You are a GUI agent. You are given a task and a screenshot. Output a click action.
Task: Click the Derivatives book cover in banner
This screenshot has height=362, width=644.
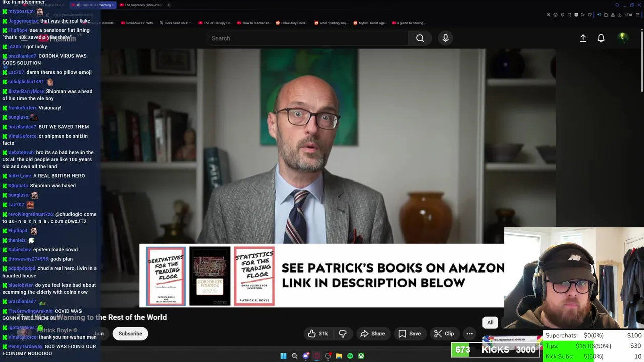tap(166, 276)
